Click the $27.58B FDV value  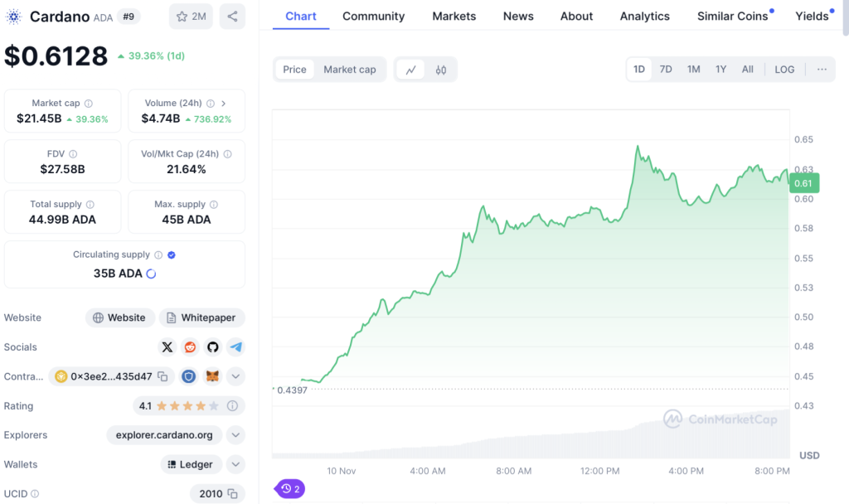click(x=62, y=169)
